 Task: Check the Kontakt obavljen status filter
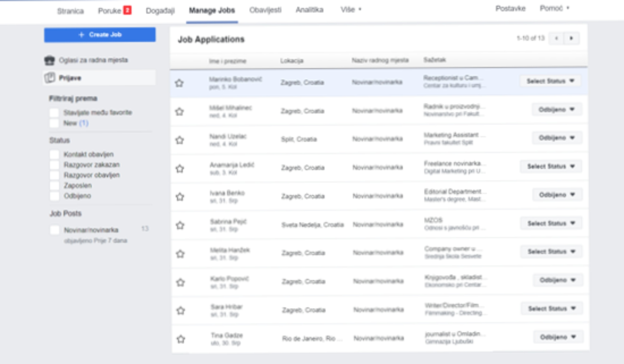coord(54,154)
